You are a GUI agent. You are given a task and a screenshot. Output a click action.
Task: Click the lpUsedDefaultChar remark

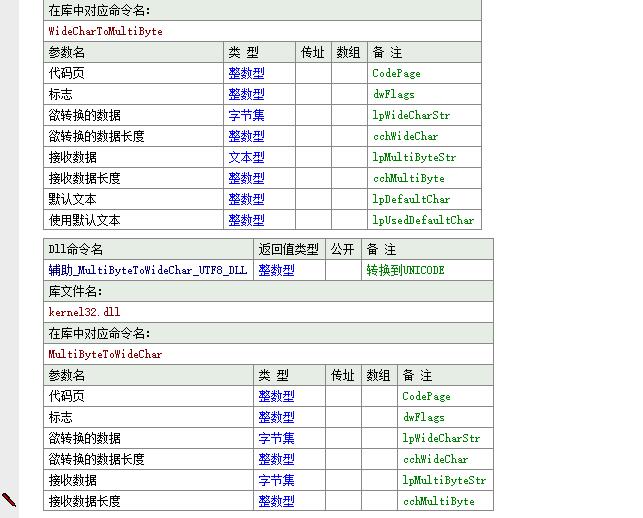point(423,220)
